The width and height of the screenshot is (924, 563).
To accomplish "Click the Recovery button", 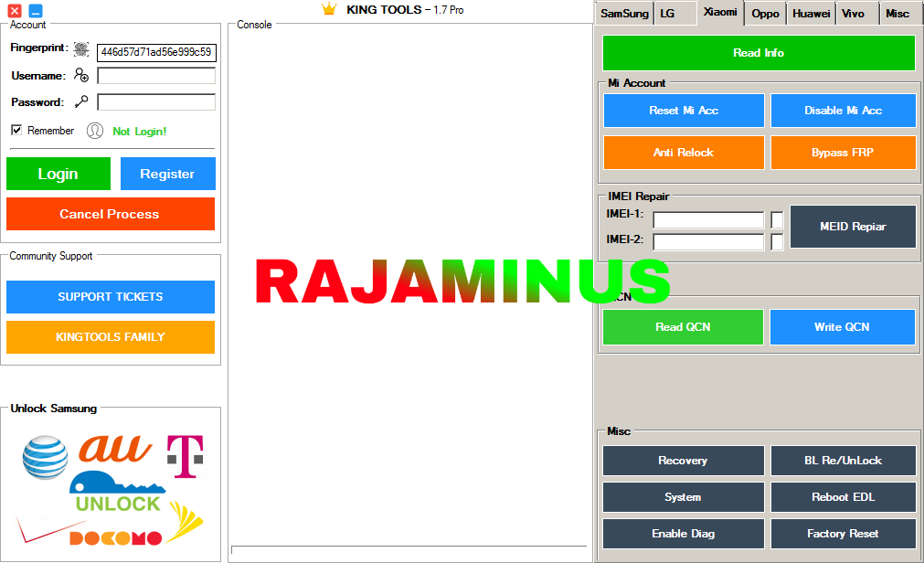I will pyautogui.click(x=683, y=461).
